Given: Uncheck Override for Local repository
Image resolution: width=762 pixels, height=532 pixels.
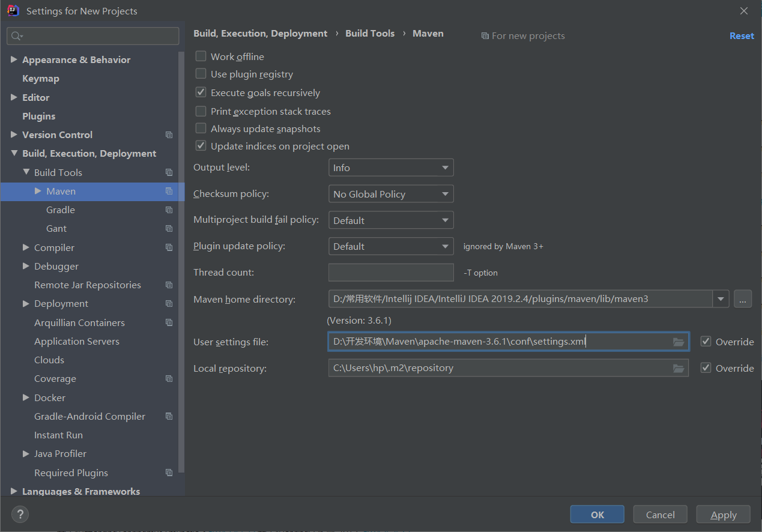Looking at the screenshot, I should [706, 368].
